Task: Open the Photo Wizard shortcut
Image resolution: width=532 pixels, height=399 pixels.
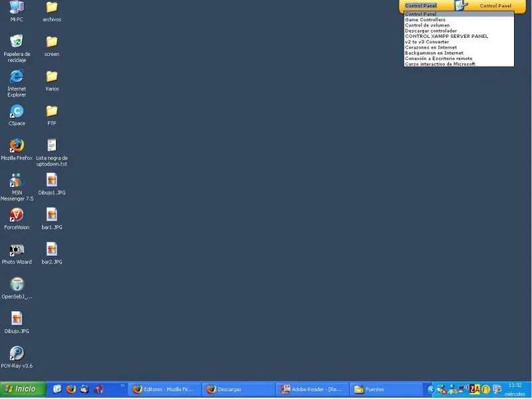Action: pos(17,253)
